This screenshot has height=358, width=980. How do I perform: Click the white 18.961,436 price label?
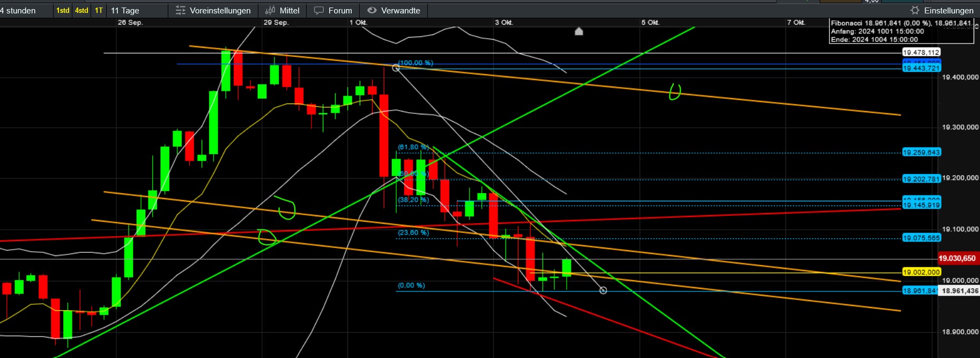click(959, 290)
